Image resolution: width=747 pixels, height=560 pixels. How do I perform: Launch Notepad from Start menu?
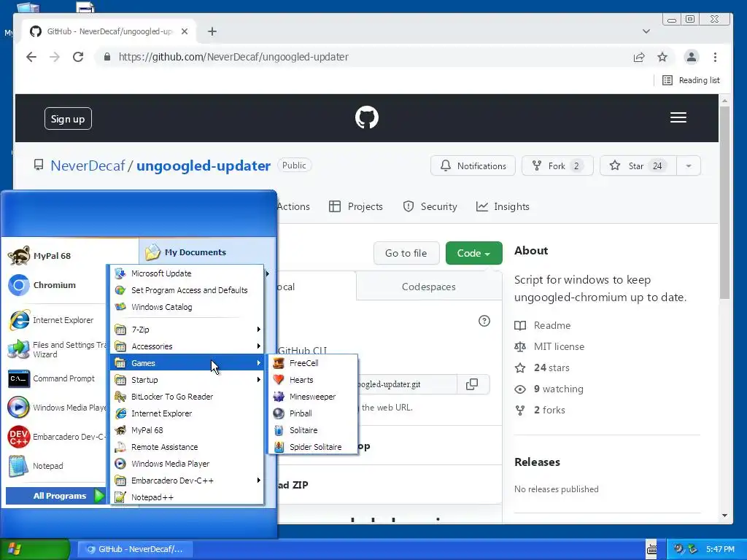pyautogui.click(x=55, y=466)
